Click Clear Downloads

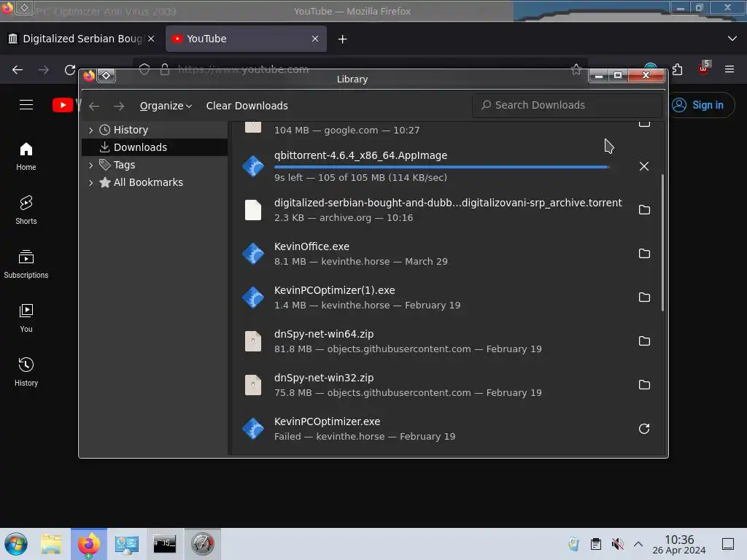247,106
